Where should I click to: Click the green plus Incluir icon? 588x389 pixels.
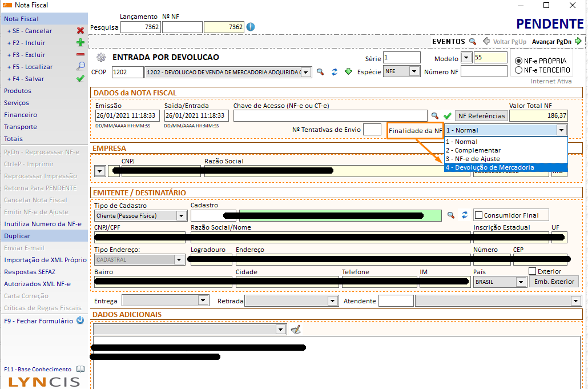click(80, 43)
